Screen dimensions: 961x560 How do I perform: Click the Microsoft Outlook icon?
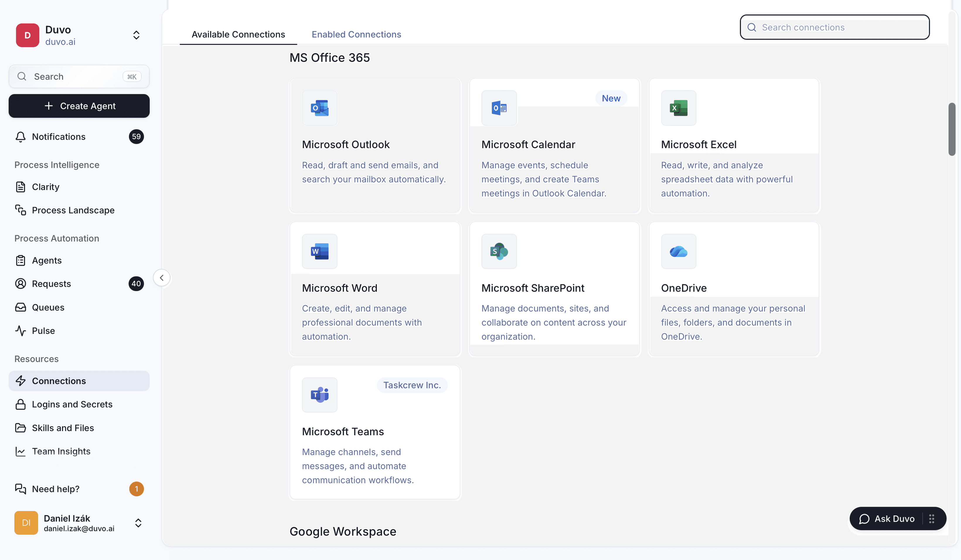click(x=320, y=108)
